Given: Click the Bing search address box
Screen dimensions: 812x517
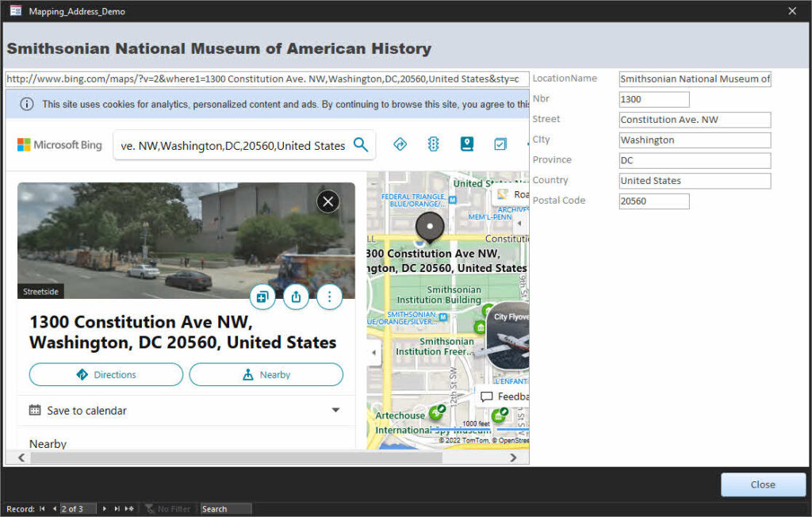Looking at the screenshot, I should click(233, 146).
